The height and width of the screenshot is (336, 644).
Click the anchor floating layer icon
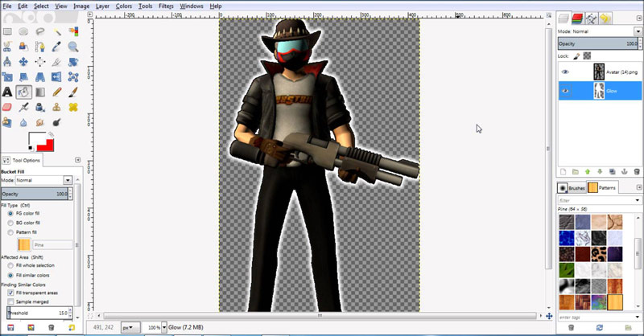point(625,171)
